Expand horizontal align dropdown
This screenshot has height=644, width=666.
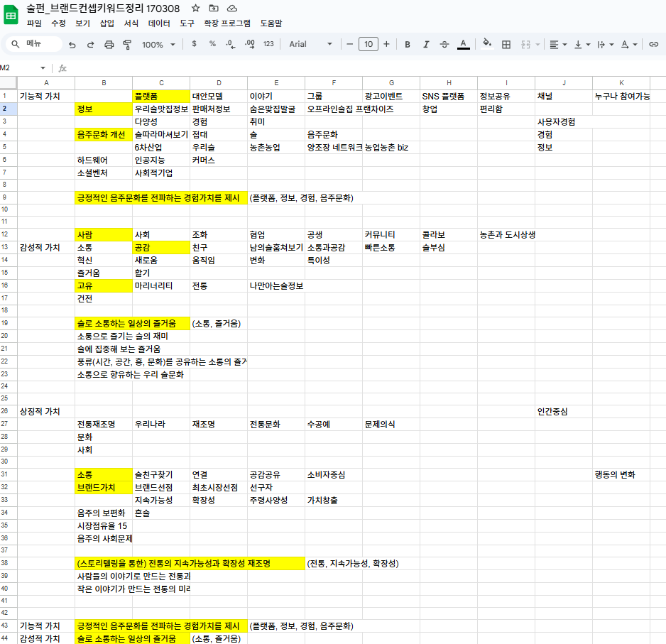(x=565, y=44)
